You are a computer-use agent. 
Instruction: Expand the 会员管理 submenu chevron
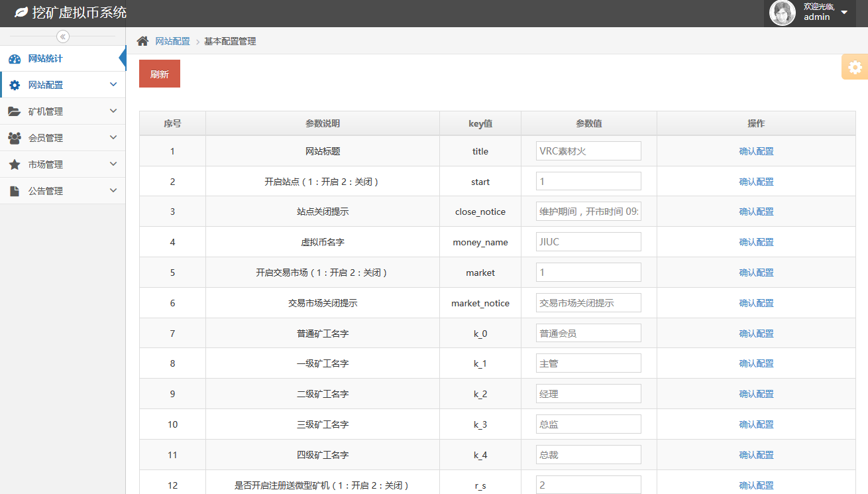tap(113, 137)
